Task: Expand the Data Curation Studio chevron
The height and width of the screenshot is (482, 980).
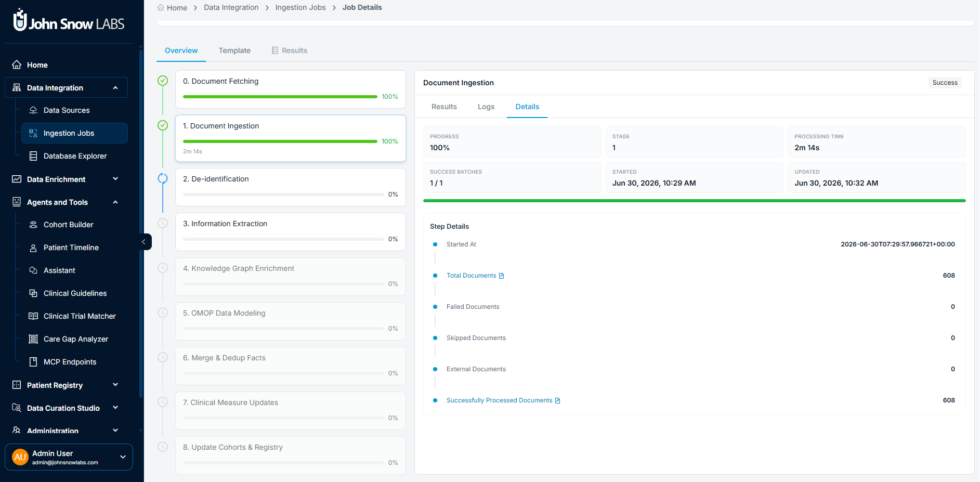Action: (115, 408)
